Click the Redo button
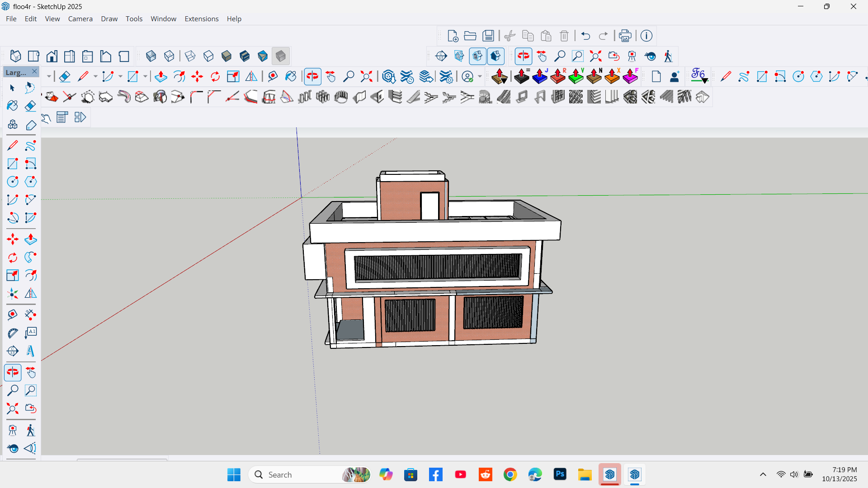868x488 pixels. tap(604, 36)
